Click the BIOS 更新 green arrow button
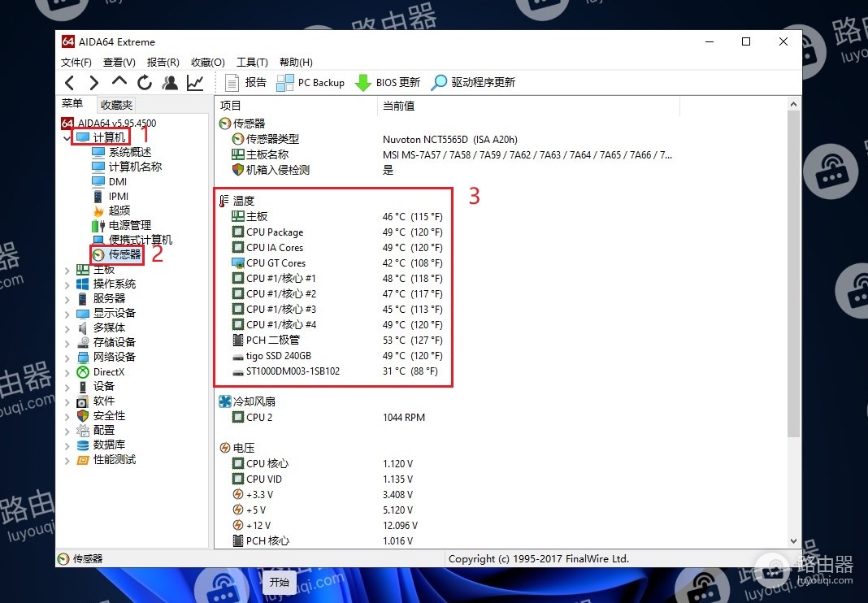Viewport: 868px width, 603px height. [x=388, y=83]
